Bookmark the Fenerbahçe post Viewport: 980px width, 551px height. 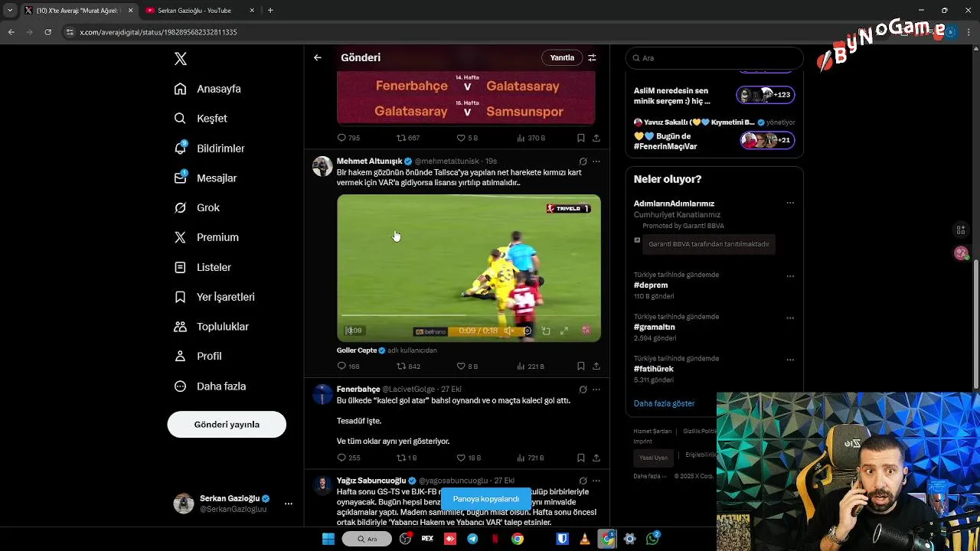pos(581,458)
